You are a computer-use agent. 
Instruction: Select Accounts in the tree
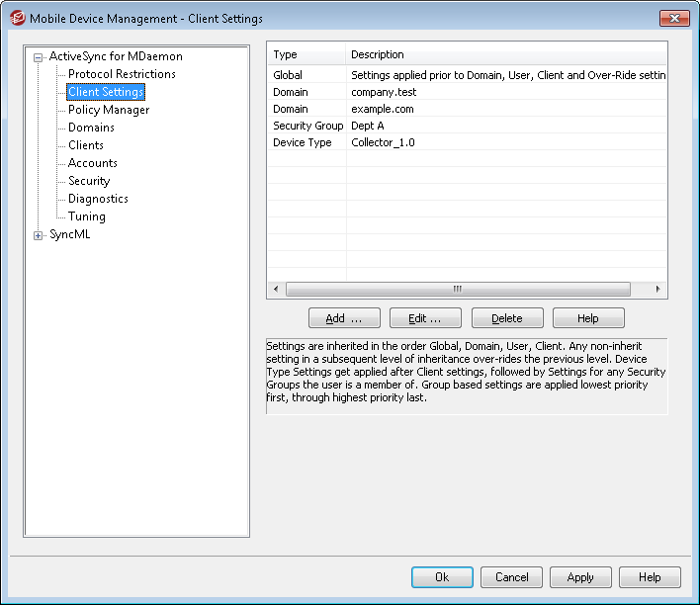tap(92, 163)
